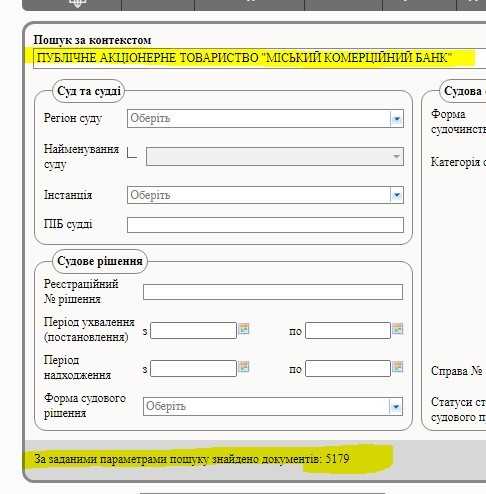Select the Форма судового рішення combo box

[273, 406]
